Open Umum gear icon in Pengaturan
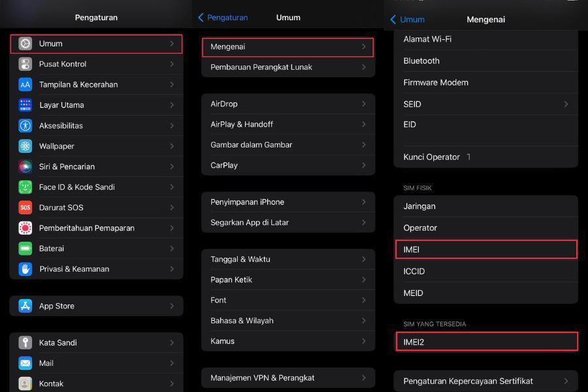Viewport: 588px width, 392px height. pyautogui.click(x=25, y=44)
